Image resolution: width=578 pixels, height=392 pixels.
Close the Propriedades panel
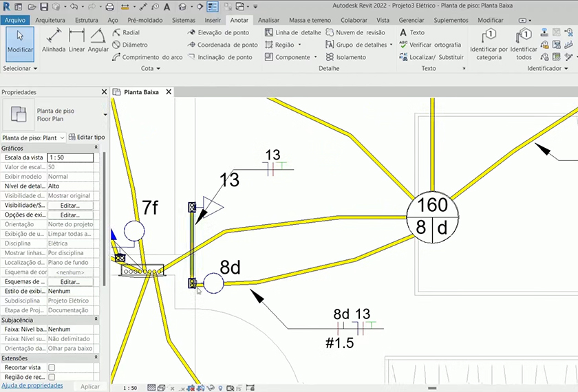point(104,91)
